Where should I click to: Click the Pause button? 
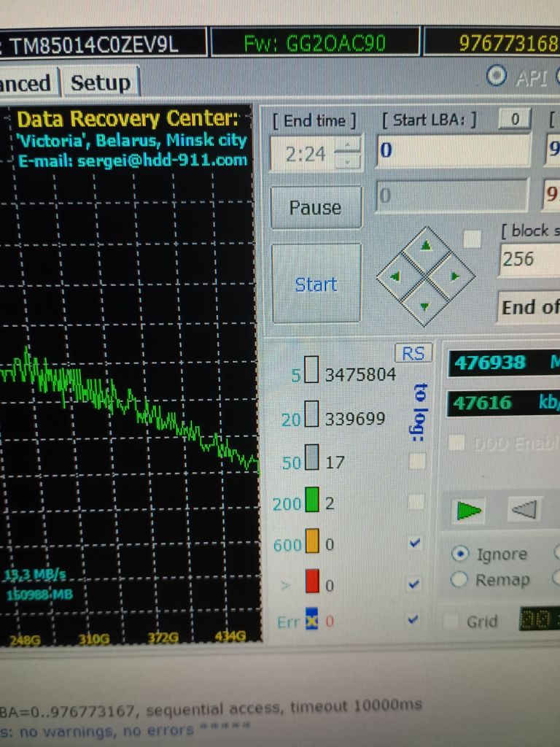pyautogui.click(x=316, y=207)
